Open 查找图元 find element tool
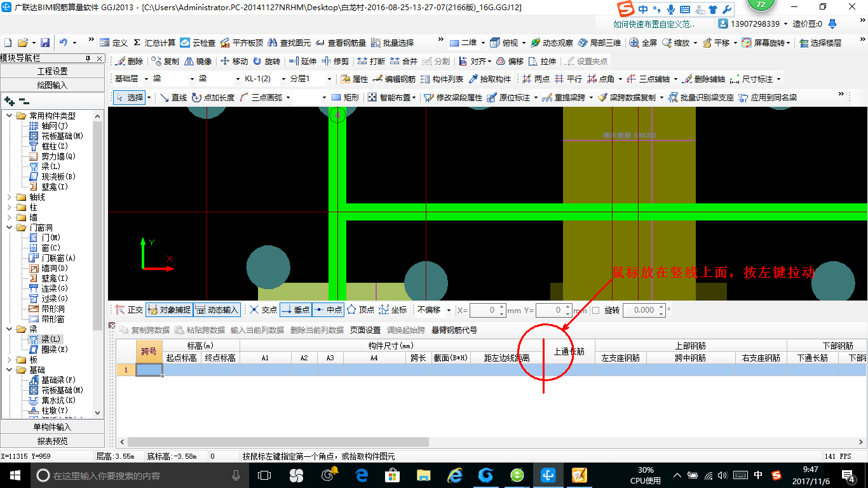The height and width of the screenshot is (488, 868). [x=289, y=43]
